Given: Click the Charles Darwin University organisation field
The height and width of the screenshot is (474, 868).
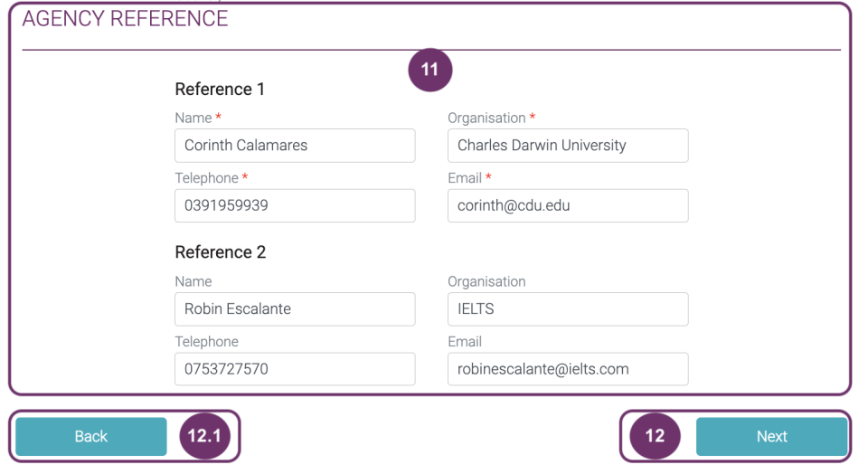Looking at the screenshot, I should (x=568, y=146).
